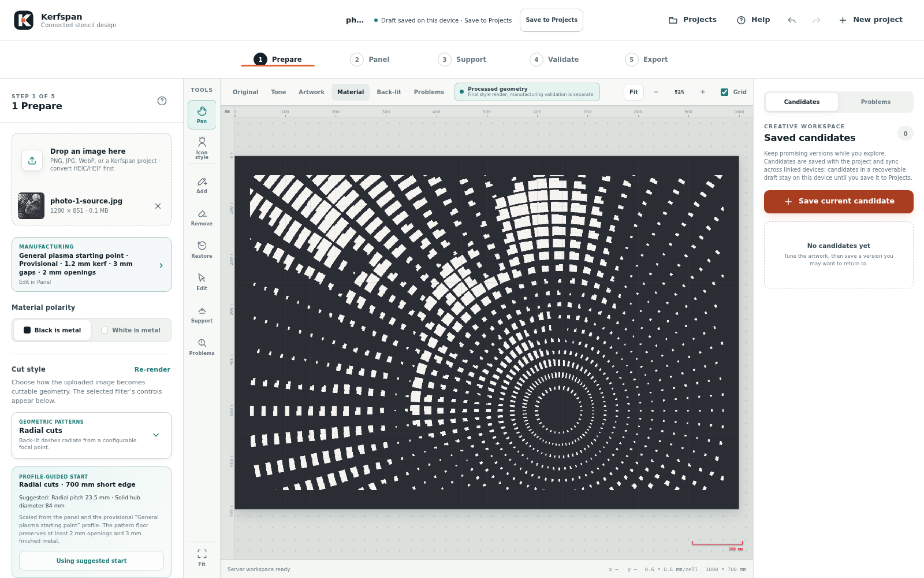
Task: Go to step 2 Panel
Action: tap(370, 60)
